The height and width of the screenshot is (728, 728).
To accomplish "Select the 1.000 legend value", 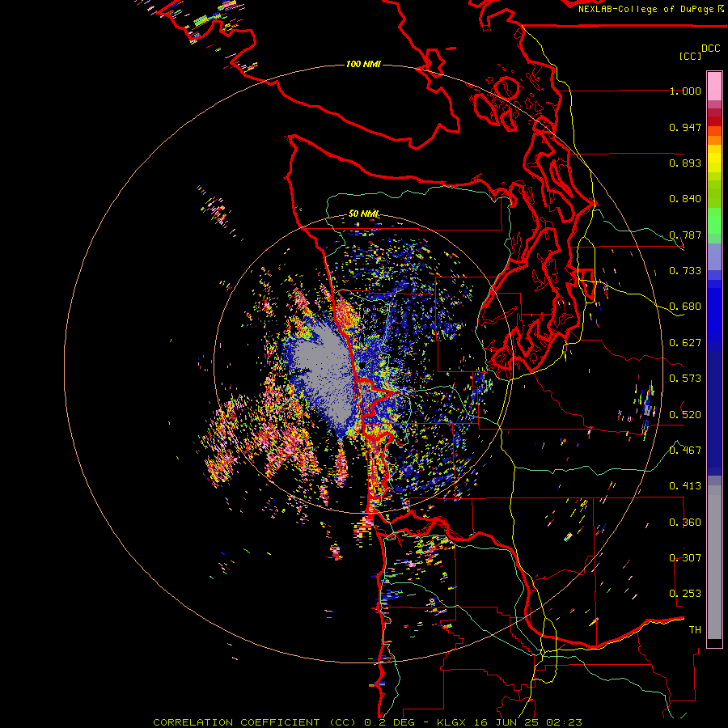I will [x=685, y=91].
